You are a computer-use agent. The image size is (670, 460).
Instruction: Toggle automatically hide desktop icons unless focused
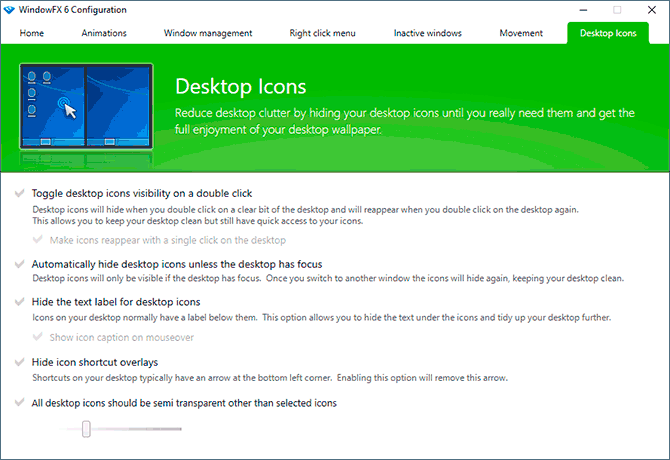[19, 264]
